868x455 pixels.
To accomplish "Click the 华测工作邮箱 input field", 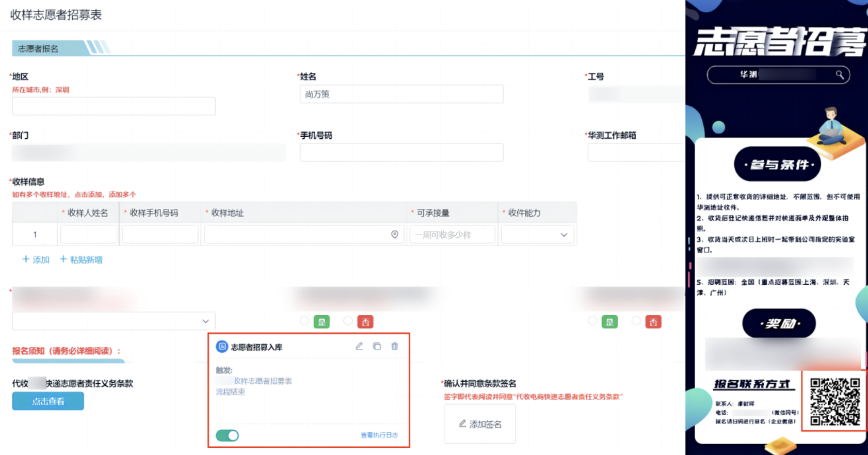I will [636, 152].
